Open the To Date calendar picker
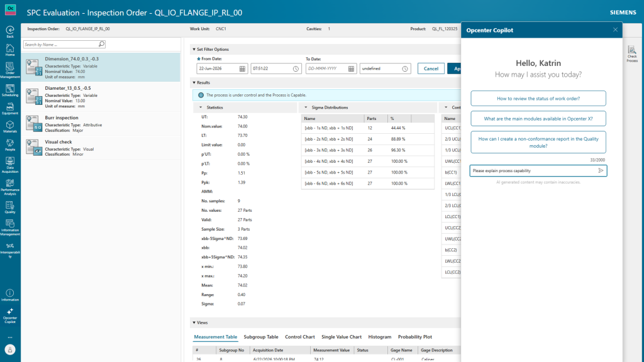This screenshot has height=362, width=644. tap(351, 69)
